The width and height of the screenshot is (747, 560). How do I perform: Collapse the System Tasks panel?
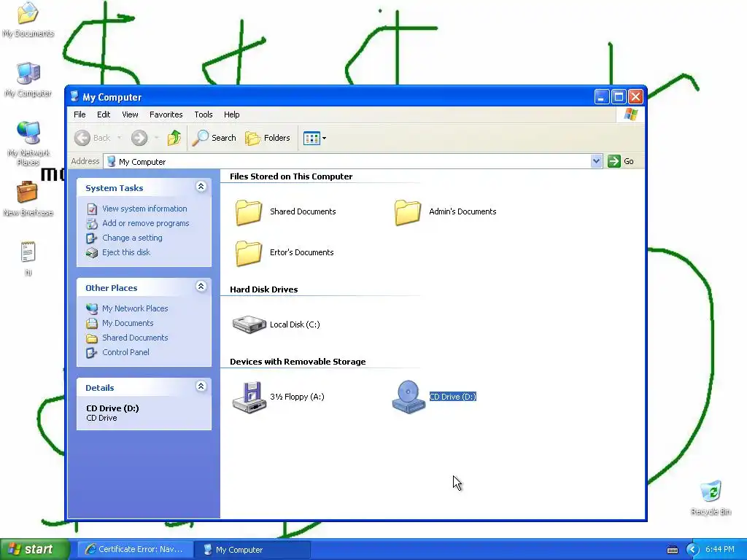pyautogui.click(x=201, y=187)
